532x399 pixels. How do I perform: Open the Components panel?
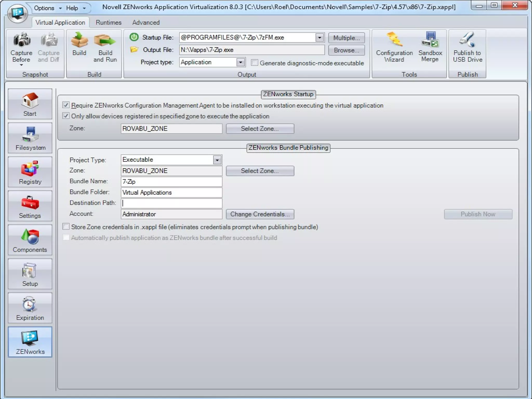coord(30,240)
